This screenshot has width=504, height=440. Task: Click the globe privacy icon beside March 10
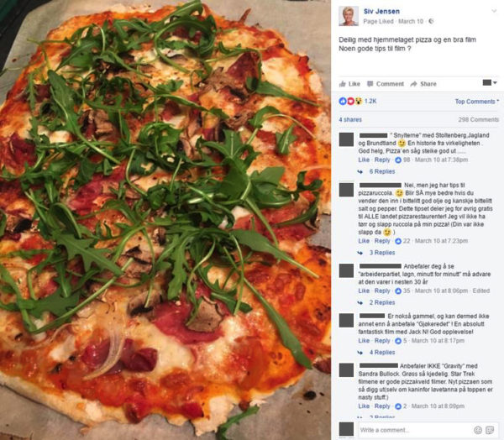coord(431,21)
